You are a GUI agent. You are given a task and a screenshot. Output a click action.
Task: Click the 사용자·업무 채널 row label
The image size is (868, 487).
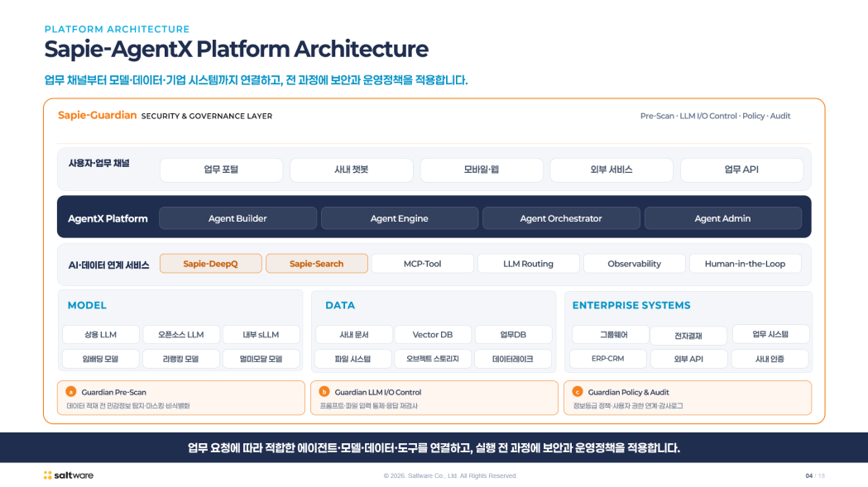99,163
